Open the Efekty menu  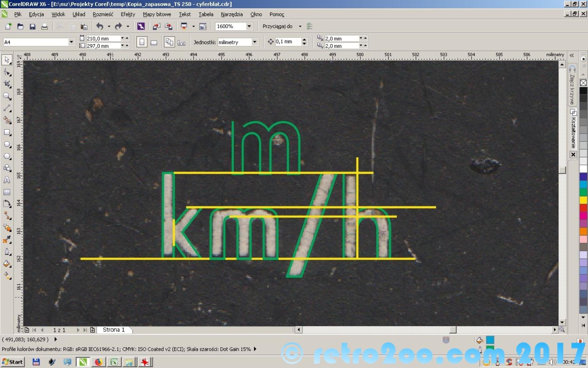(128, 14)
